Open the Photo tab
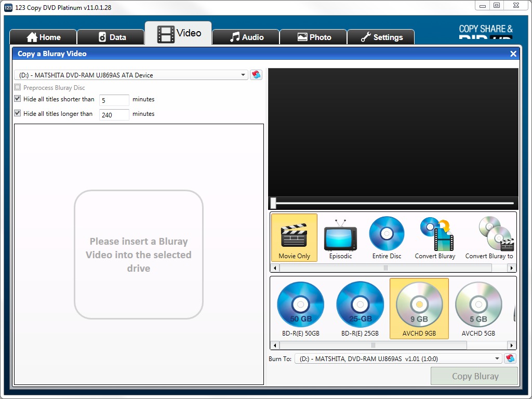Screen dimensions: 532x399 pyautogui.click(x=313, y=37)
